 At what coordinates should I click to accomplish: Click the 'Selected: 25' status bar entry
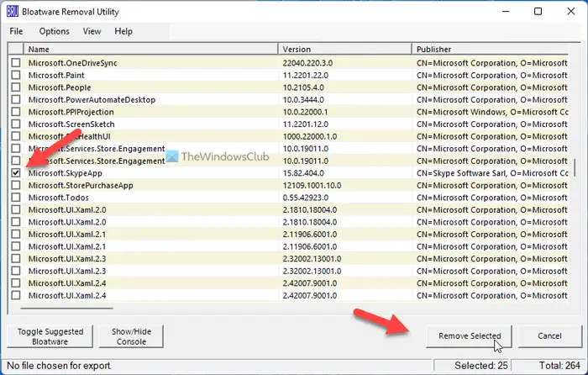coord(480,366)
